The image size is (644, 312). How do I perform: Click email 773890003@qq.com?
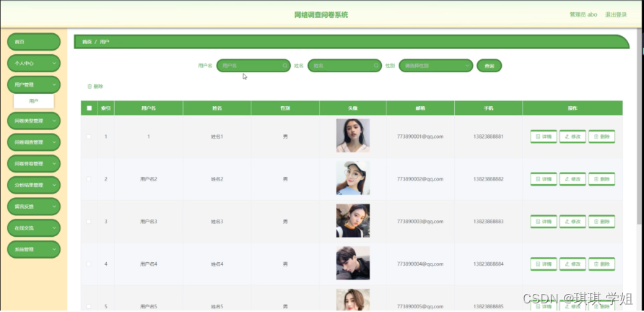click(420, 222)
